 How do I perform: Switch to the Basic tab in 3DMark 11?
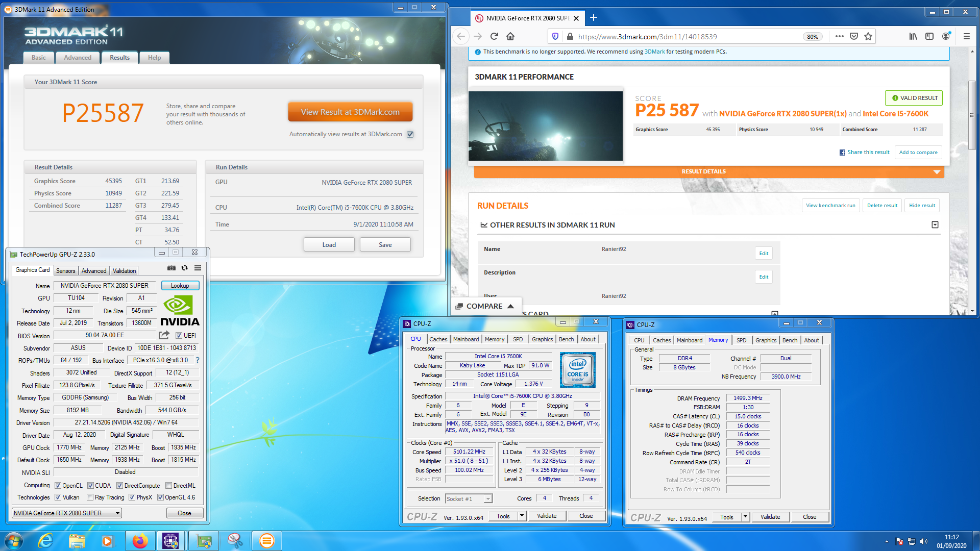(x=39, y=58)
